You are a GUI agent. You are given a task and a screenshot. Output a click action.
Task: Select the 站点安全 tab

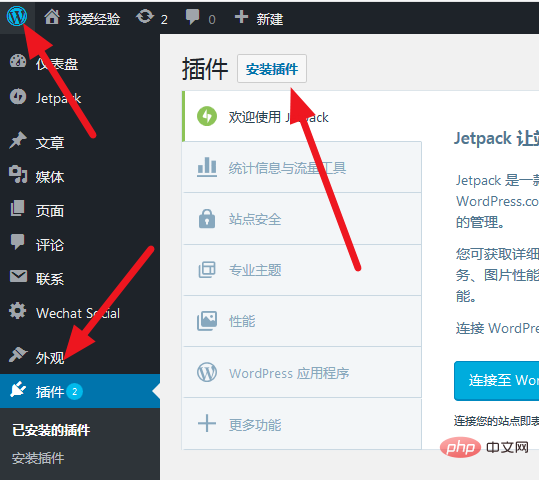(x=302, y=219)
